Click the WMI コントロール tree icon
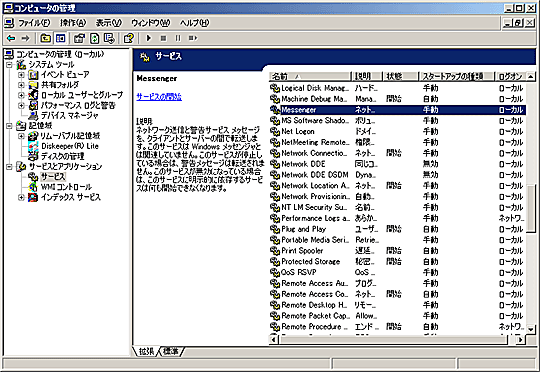The width and height of the screenshot is (540, 372). tap(33, 187)
